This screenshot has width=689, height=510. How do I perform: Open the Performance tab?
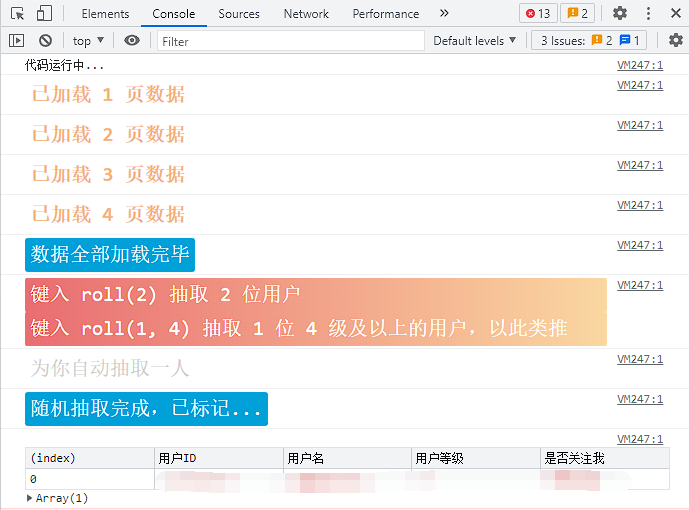point(386,14)
